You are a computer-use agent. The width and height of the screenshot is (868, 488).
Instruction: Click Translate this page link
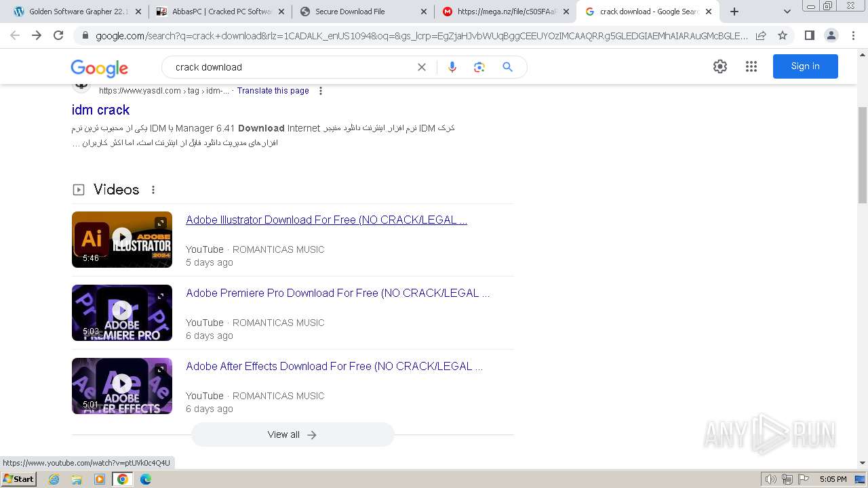273,91
